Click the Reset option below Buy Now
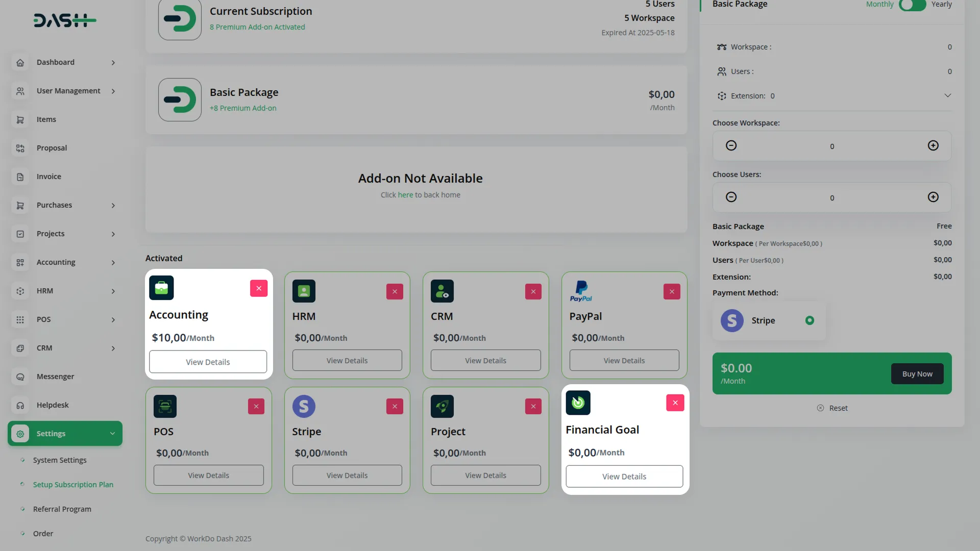The height and width of the screenshot is (551, 980). click(x=832, y=408)
